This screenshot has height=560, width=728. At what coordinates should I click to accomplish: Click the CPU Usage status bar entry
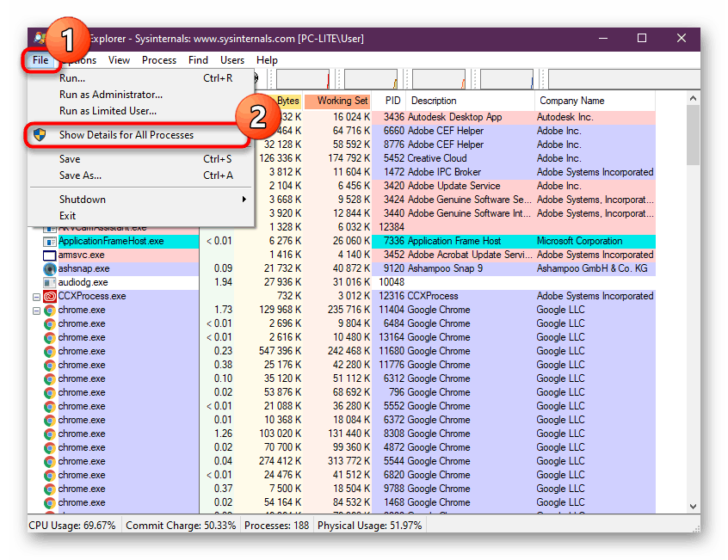pos(72,526)
